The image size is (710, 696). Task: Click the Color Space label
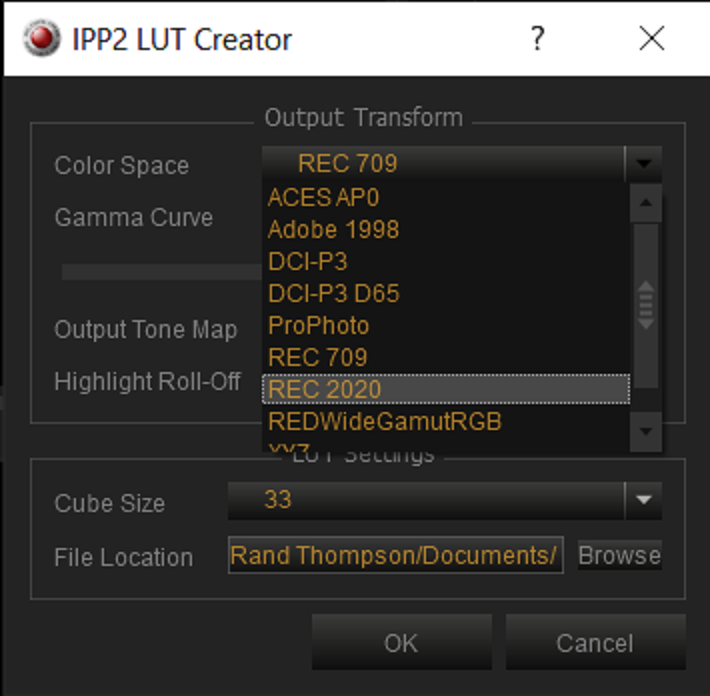pyautogui.click(x=122, y=166)
